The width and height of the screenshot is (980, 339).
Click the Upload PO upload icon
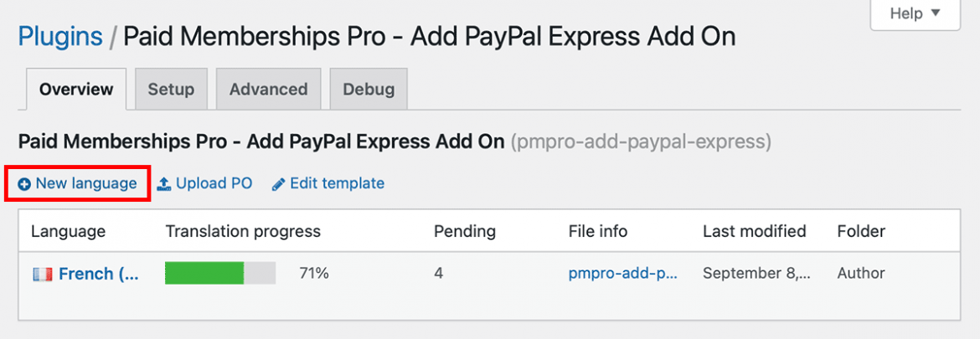point(164,184)
